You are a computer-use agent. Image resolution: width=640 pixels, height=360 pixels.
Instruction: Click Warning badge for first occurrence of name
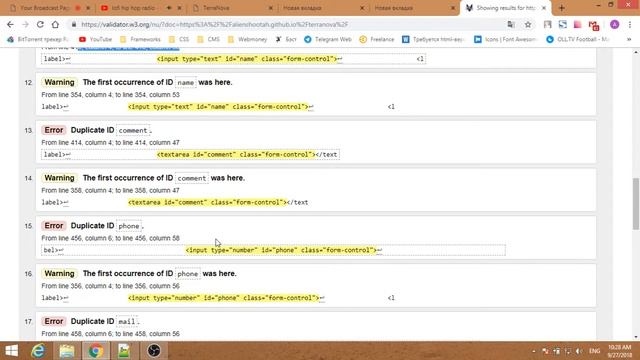click(x=59, y=82)
